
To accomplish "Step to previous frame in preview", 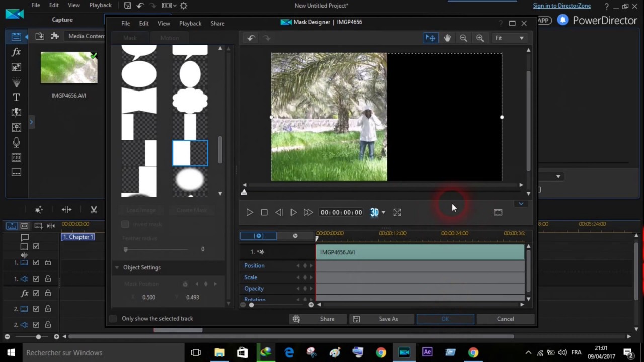I will pyautogui.click(x=279, y=212).
